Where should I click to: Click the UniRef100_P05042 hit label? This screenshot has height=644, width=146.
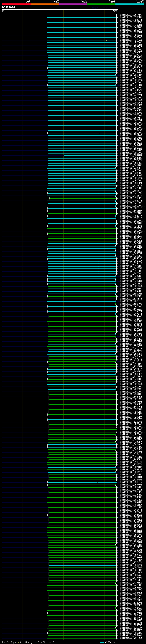(x=131, y=595)
